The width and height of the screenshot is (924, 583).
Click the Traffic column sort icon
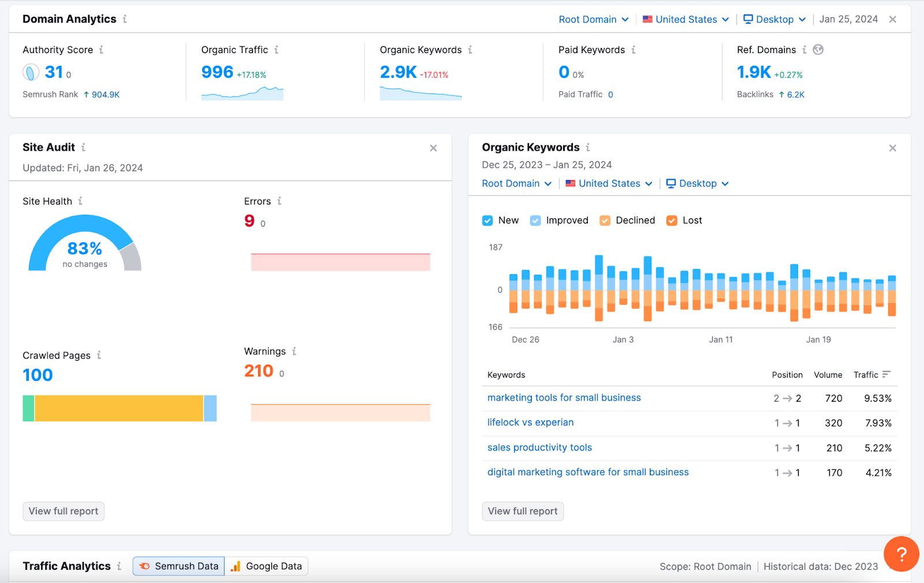click(x=886, y=375)
